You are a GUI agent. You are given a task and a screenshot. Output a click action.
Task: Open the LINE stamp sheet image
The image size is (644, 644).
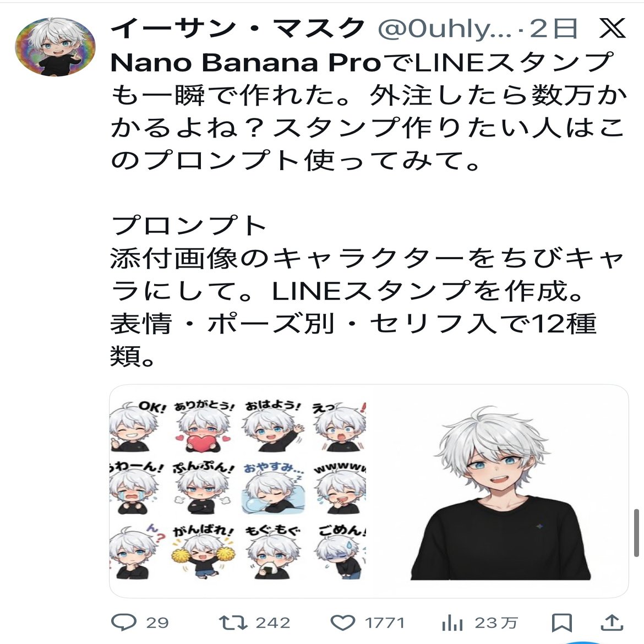click(238, 491)
